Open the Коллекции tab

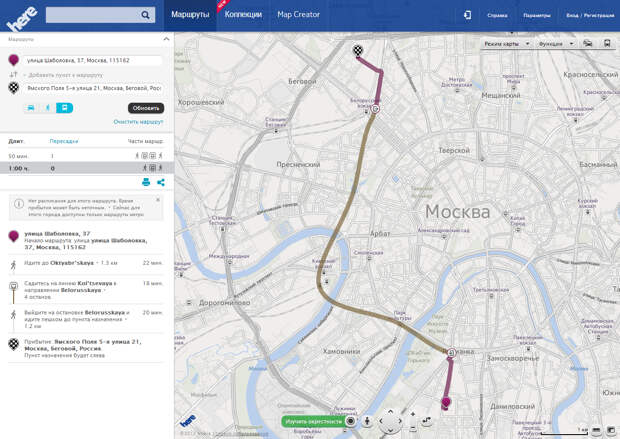pos(243,15)
